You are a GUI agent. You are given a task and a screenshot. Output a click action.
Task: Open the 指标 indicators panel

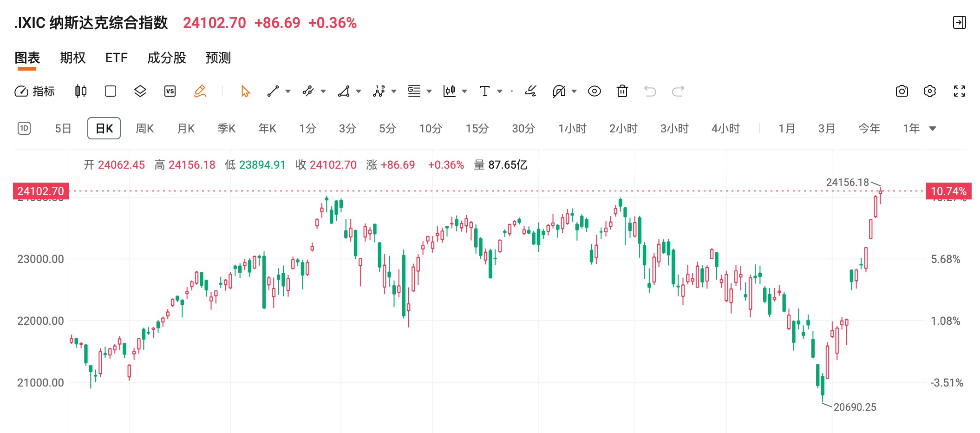(x=35, y=91)
